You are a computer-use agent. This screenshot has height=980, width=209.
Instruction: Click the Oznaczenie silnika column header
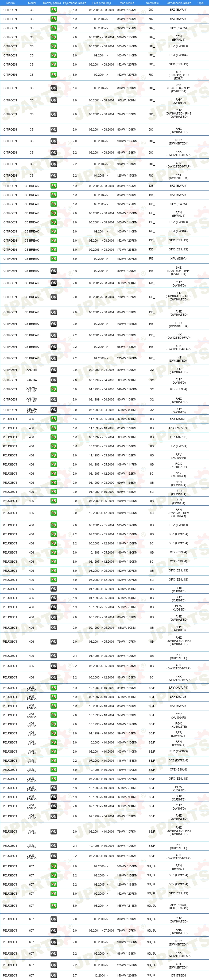tap(179, 3)
